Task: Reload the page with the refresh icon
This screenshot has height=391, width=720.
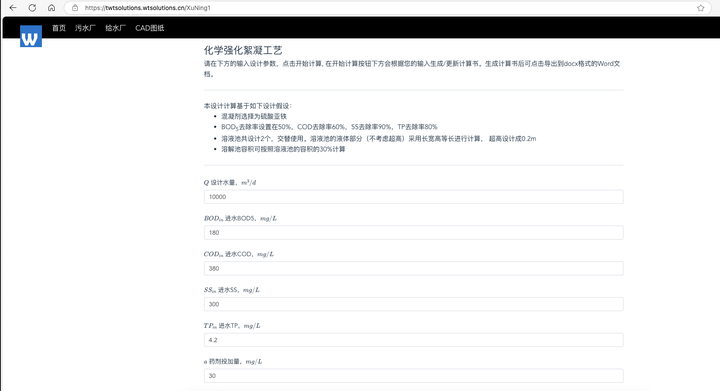Action: coord(32,8)
